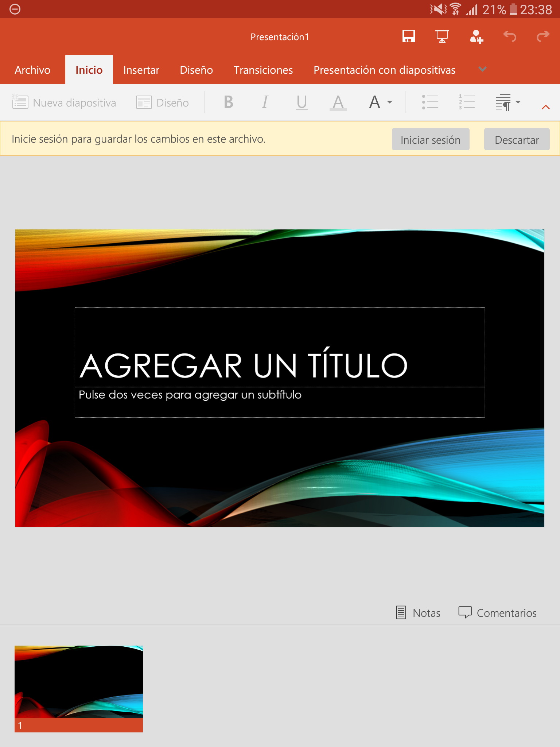The height and width of the screenshot is (747, 560).
Task: Open the Share with people icon
Action: tap(476, 37)
